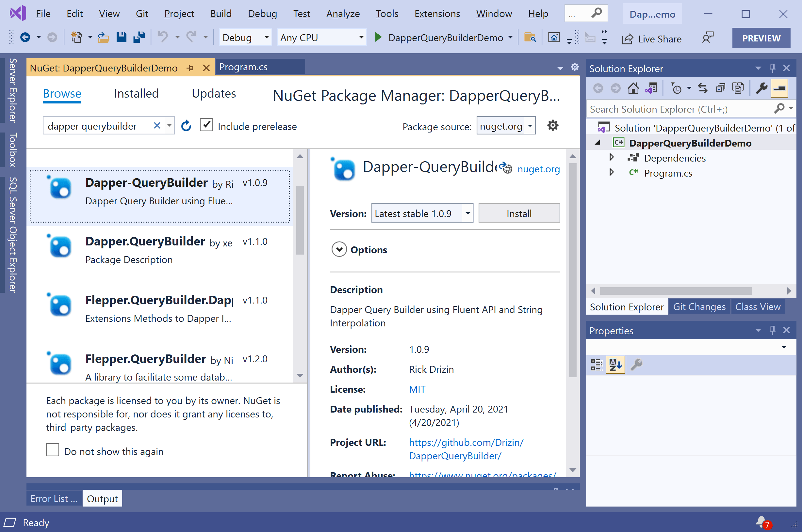Viewport: 802px width, 532px height.
Task: Collapse all nodes in Solution Explorer
Action: tap(720, 88)
